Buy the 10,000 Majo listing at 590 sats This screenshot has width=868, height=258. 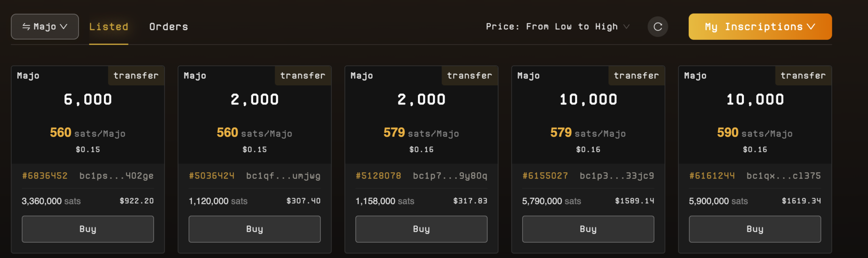(755, 229)
